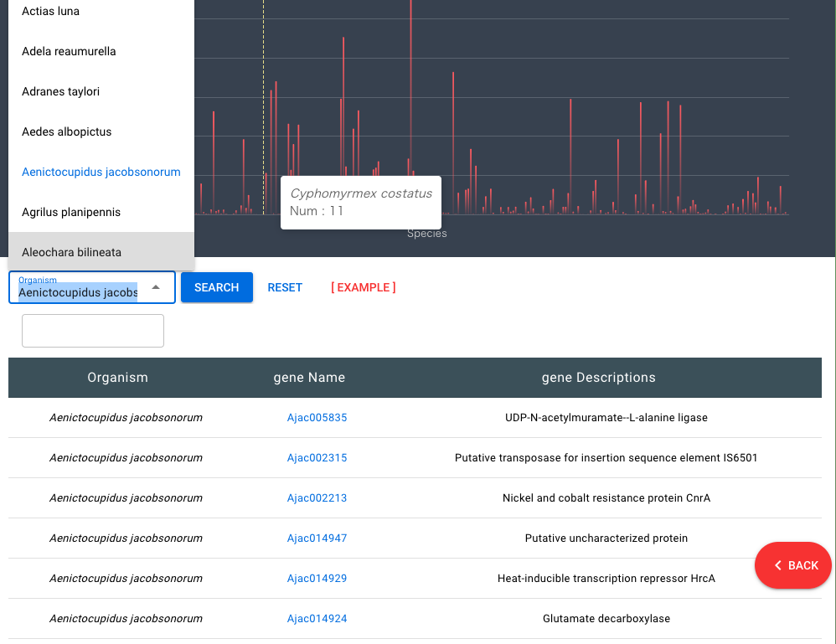The width and height of the screenshot is (836, 644).
Task: Open gene link Ajac005835
Action: click(x=317, y=417)
